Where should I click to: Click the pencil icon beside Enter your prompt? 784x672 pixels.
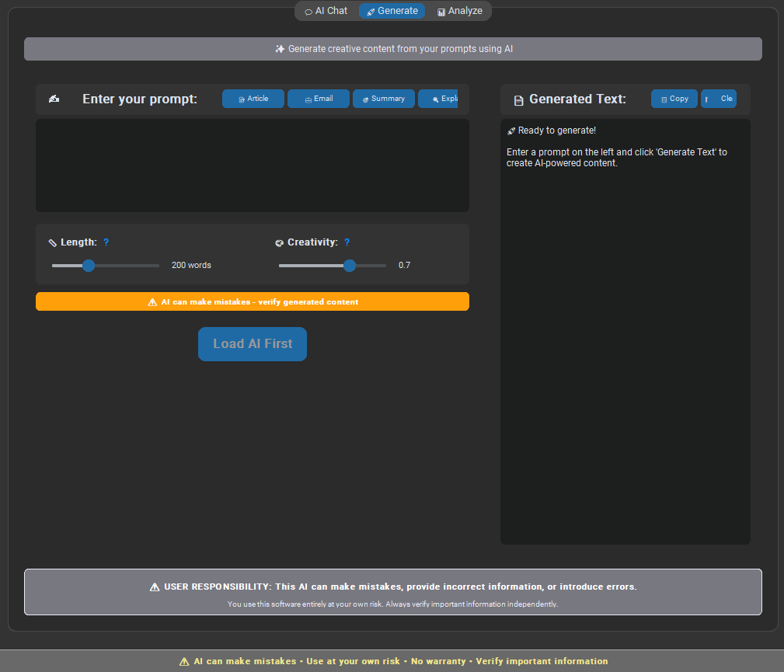54,99
